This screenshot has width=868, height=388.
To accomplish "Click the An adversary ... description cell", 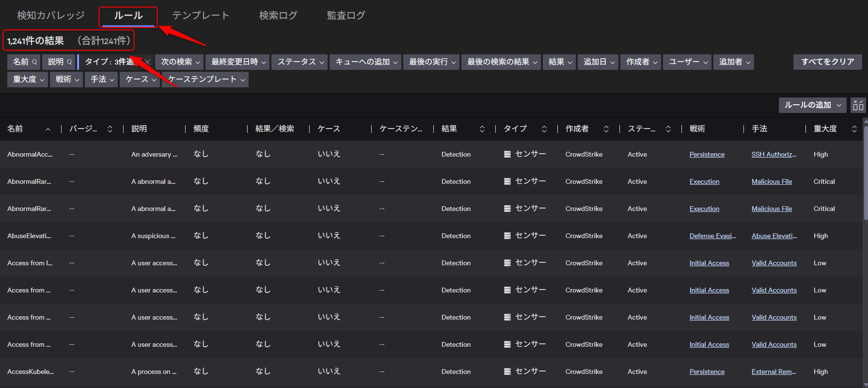I will [x=155, y=154].
